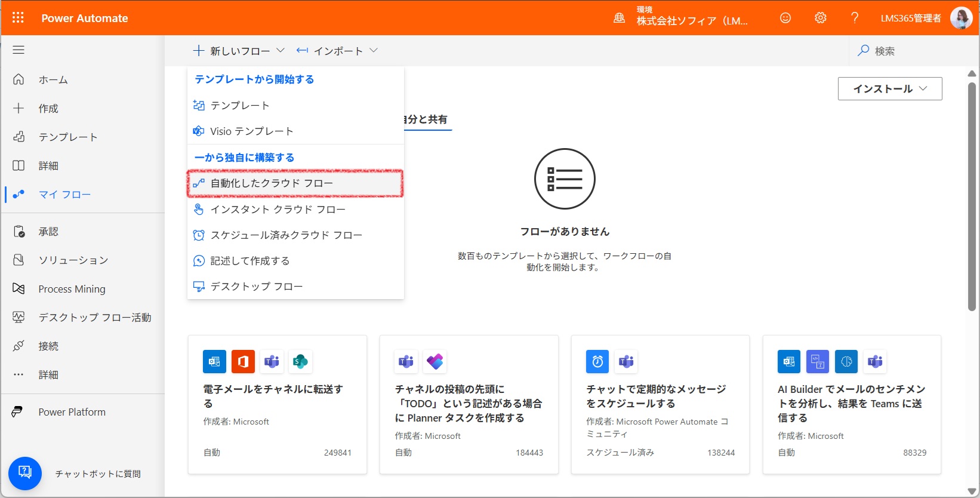Image resolution: width=980 pixels, height=498 pixels.
Task: Click the approval icon beside 承認
Action: pos(19,231)
